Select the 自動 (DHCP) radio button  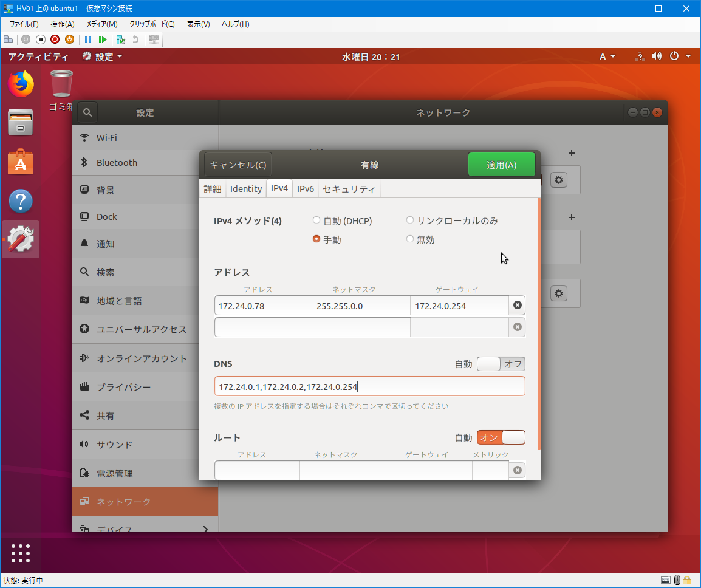point(316,220)
